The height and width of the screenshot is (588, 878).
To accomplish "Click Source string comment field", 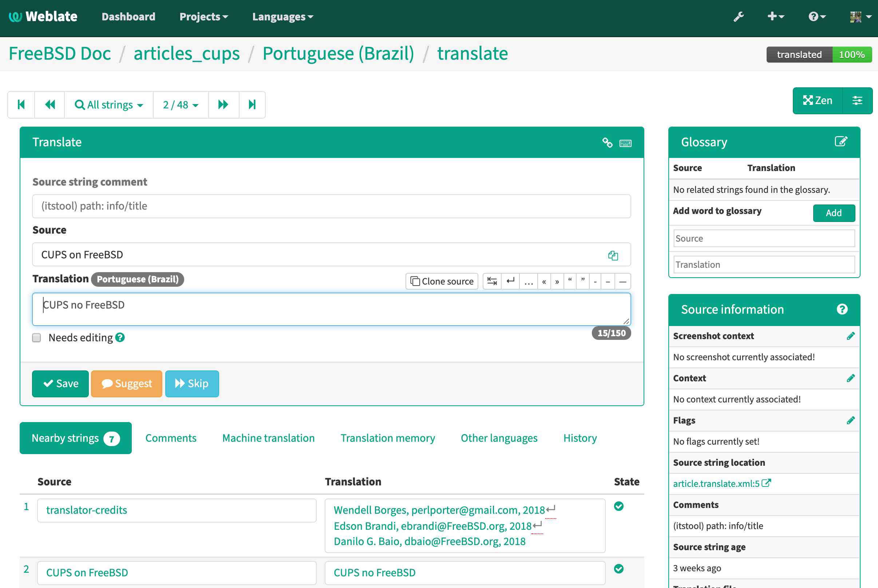I will click(332, 206).
